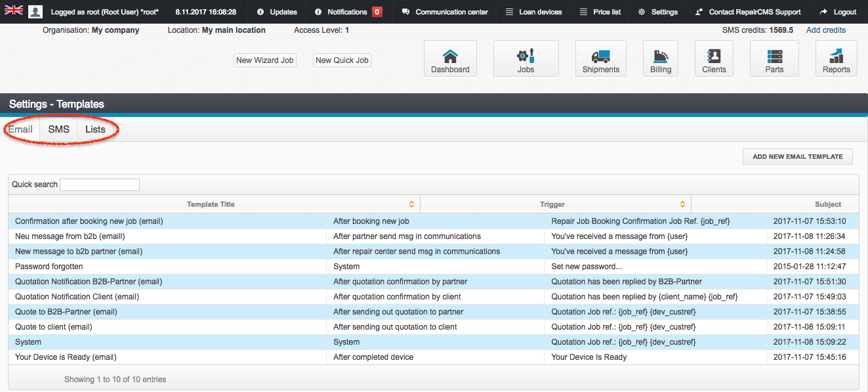Open Jobs via gears icon
This screenshot has width=868, height=392.
point(526,58)
